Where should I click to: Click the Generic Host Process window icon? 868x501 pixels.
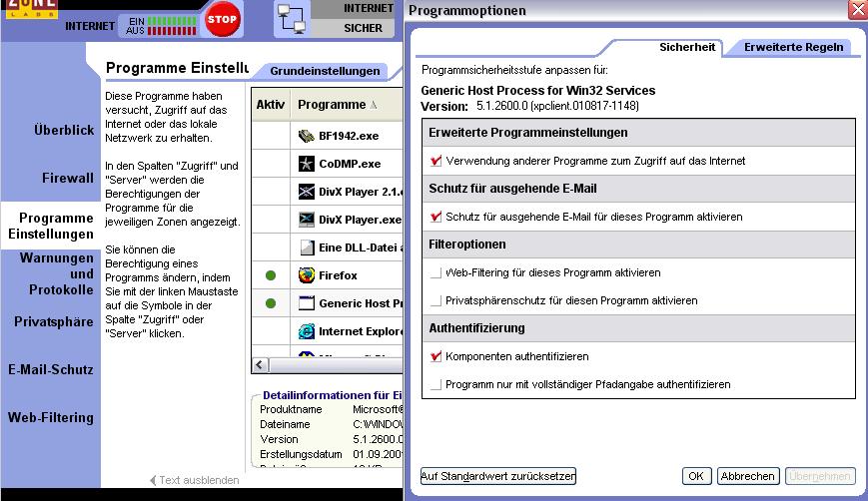coord(306,303)
